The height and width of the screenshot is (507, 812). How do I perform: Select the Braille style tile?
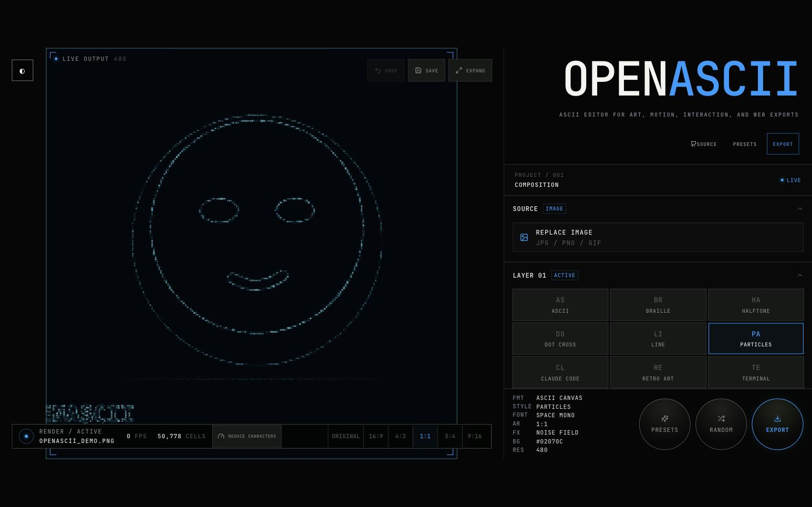click(658, 305)
